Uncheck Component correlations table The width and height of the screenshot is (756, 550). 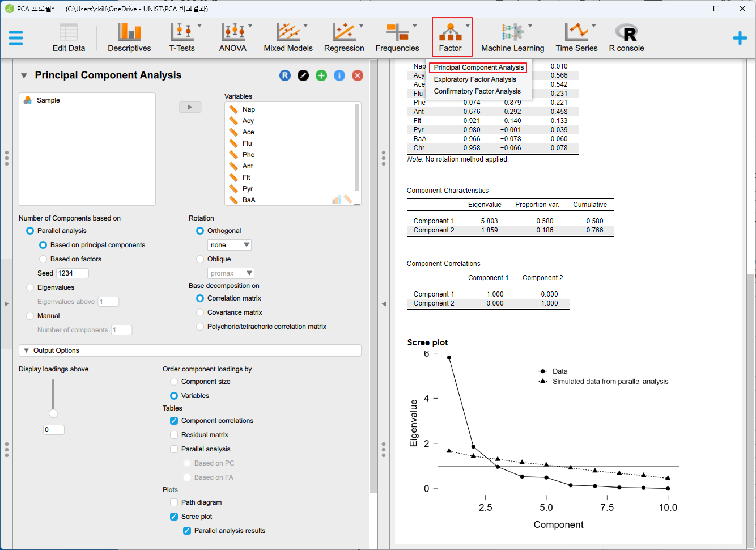point(174,421)
